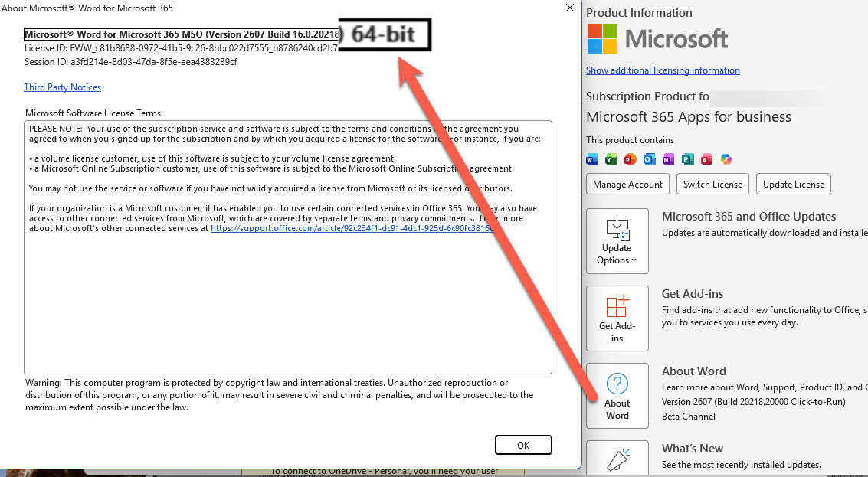Click the copyright Warning paragraph
The image size is (868, 477).
point(280,395)
